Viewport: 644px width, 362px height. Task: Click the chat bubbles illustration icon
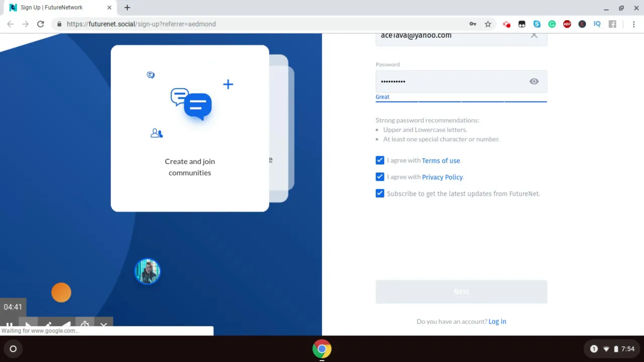coord(191,104)
